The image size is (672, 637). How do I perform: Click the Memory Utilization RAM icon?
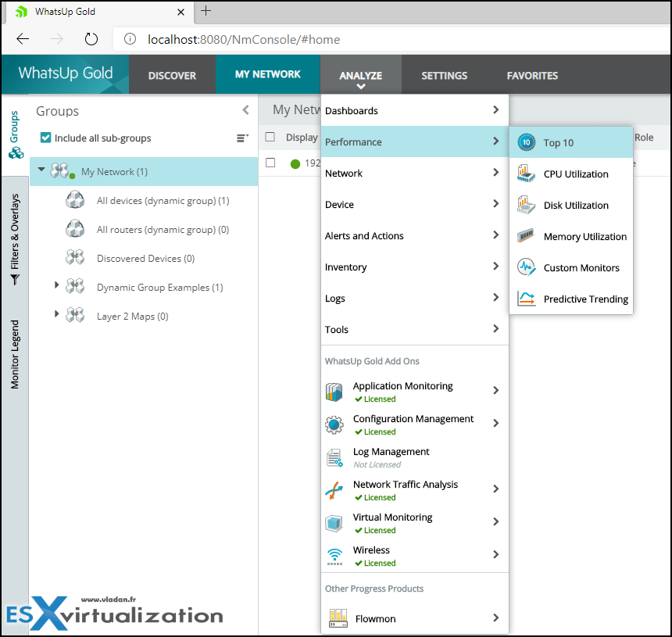pos(527,236)
